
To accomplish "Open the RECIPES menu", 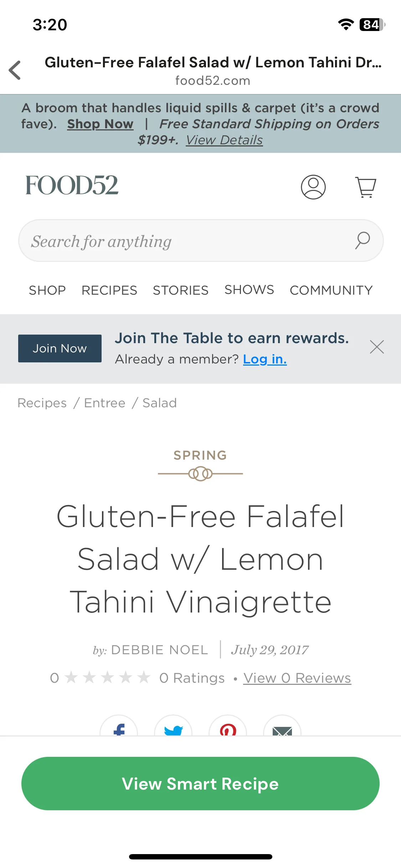I will 109,290.
